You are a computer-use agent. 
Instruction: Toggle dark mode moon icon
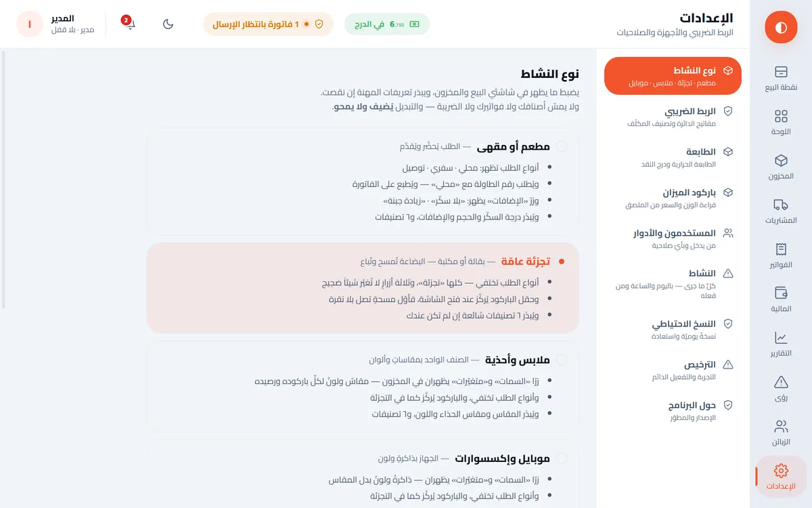coord(168,24)
